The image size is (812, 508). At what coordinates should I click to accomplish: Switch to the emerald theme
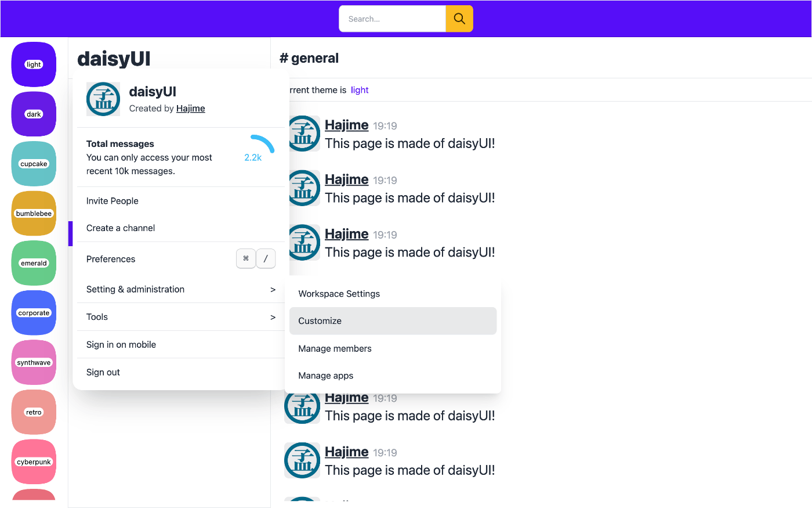[x=34, y=263]
